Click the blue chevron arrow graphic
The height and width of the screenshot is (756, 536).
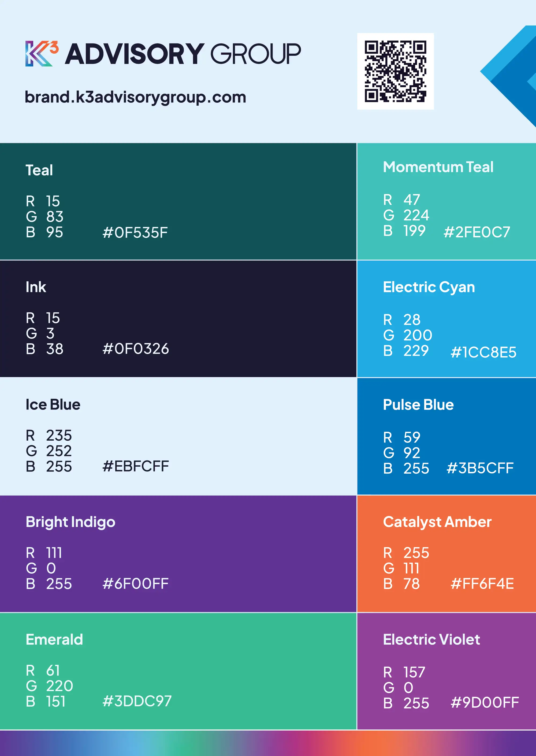pos(508,76)
